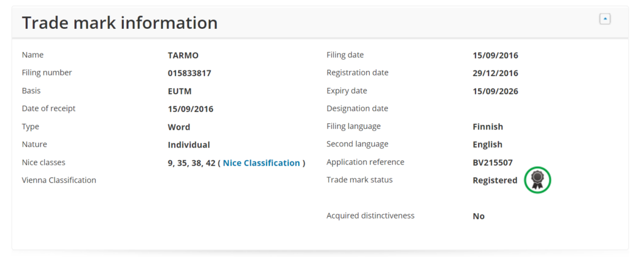Click the filing date 15/09/2016 value
This screenshot has height=257, width=644.
pos(496,55)
